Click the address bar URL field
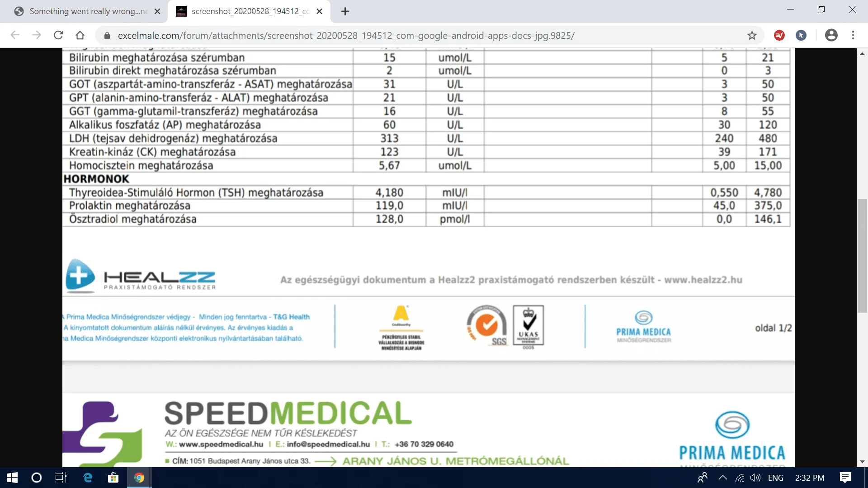 (x=346, y=36)
